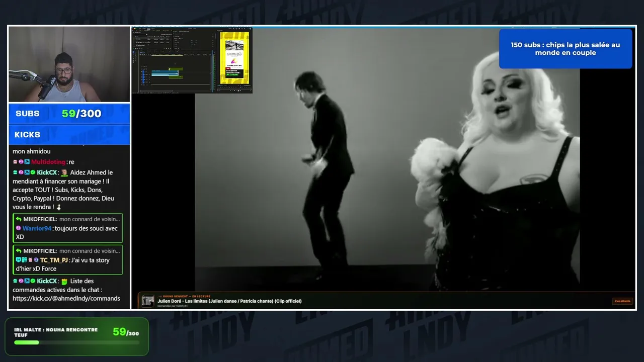This screenshot has width=644, height=362.
Task: Click the TC_TM_PJ username in chat
Action: (x=54, y=260)
